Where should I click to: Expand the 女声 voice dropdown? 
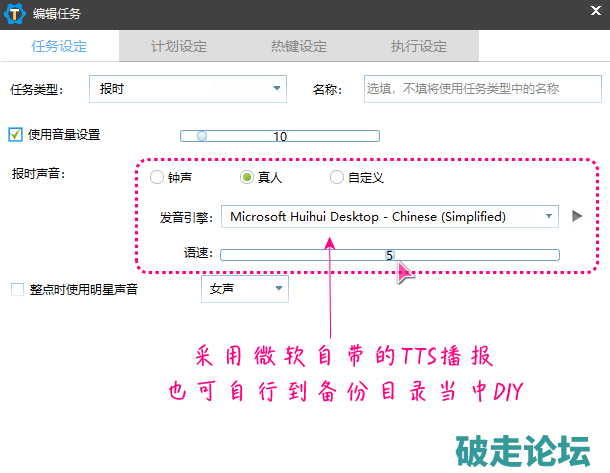point(244,290)
